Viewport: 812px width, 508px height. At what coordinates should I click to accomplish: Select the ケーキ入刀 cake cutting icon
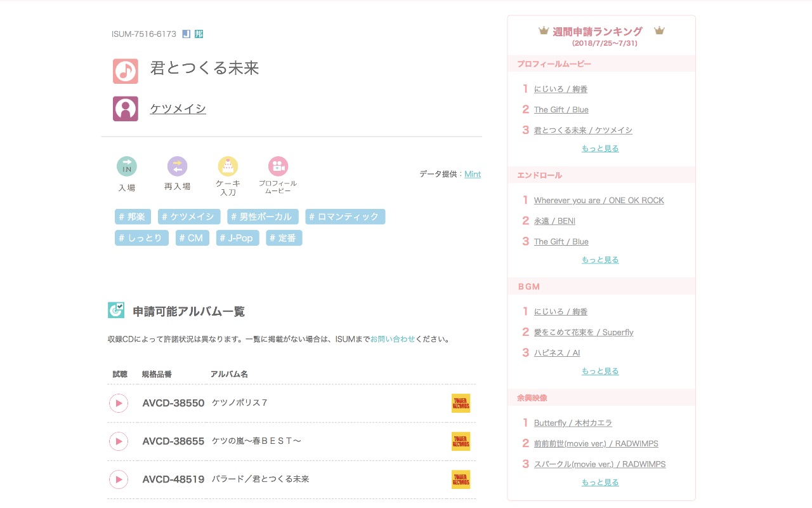pyautogui.click(x=228, y=166)
